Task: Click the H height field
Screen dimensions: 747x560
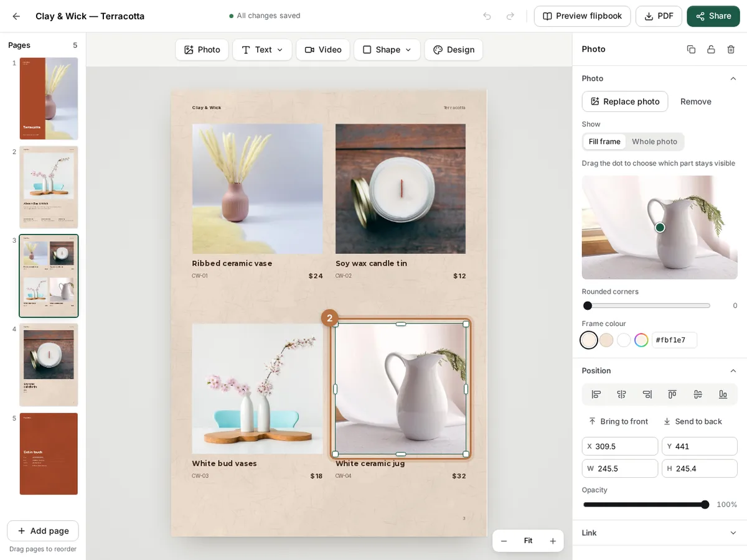Action: 700,469
